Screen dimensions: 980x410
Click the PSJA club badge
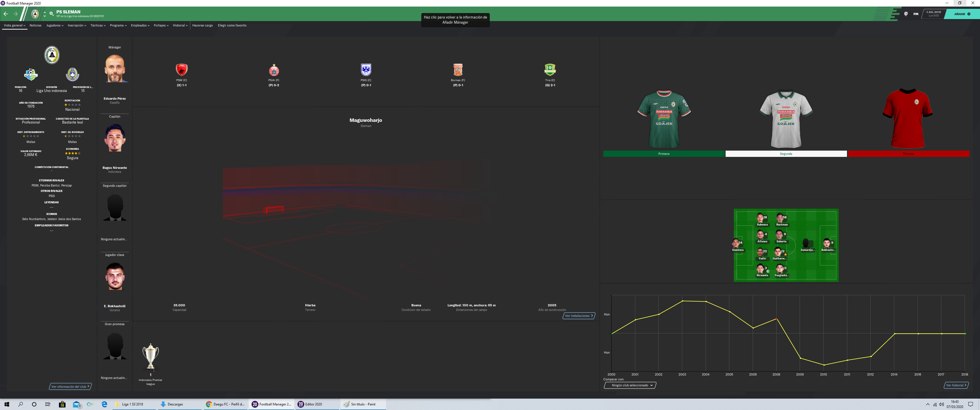pyautogui.click(x=274, y=69)
